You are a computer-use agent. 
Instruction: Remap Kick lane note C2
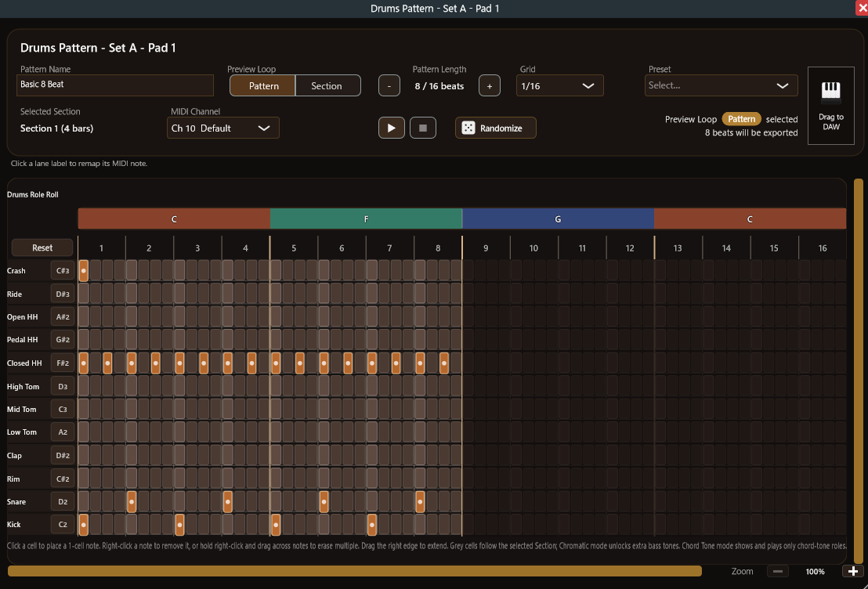pyautogui.click(x=63, y=524)
